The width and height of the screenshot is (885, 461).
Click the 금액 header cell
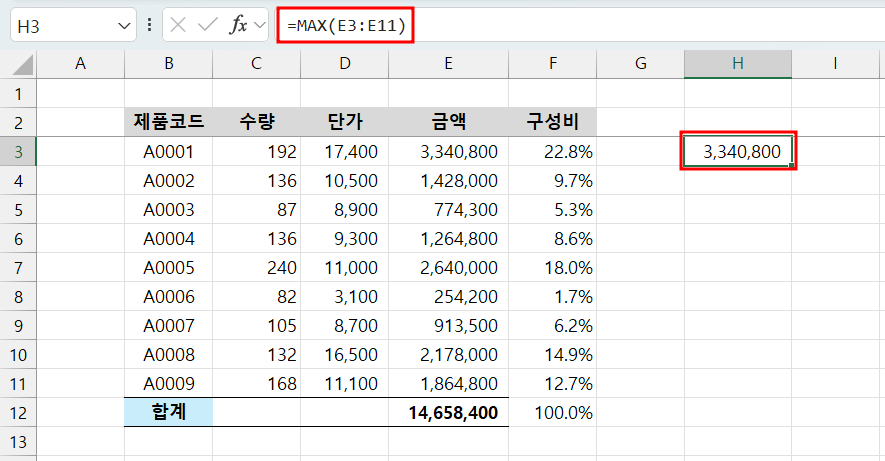point(449,122)
